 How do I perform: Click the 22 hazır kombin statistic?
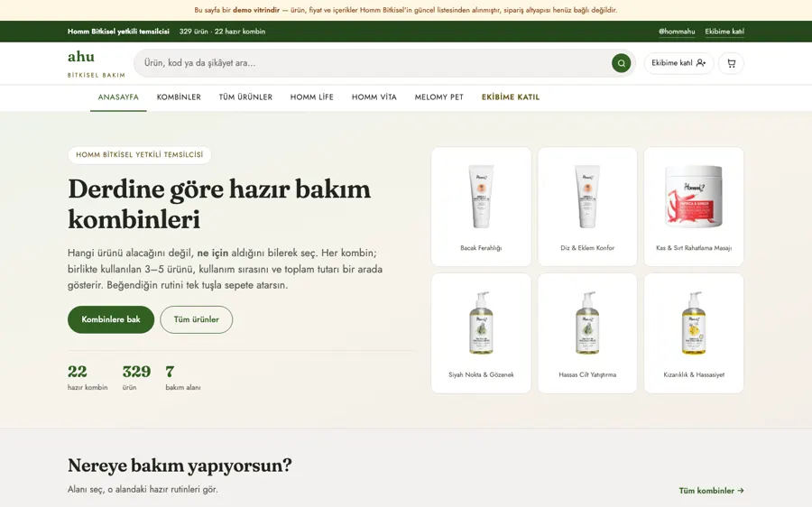pos(88,377)
